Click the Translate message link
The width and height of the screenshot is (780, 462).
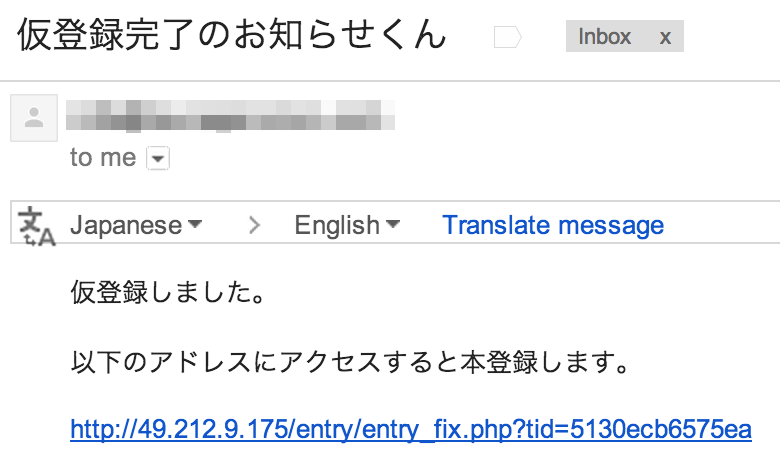(x=553, y=225)
